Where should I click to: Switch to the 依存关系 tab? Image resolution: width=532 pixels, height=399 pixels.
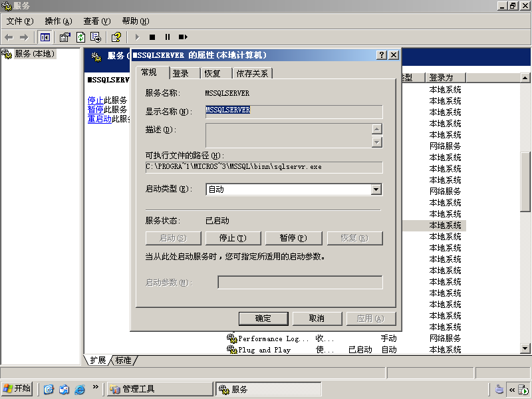click(x=253, y=73)
